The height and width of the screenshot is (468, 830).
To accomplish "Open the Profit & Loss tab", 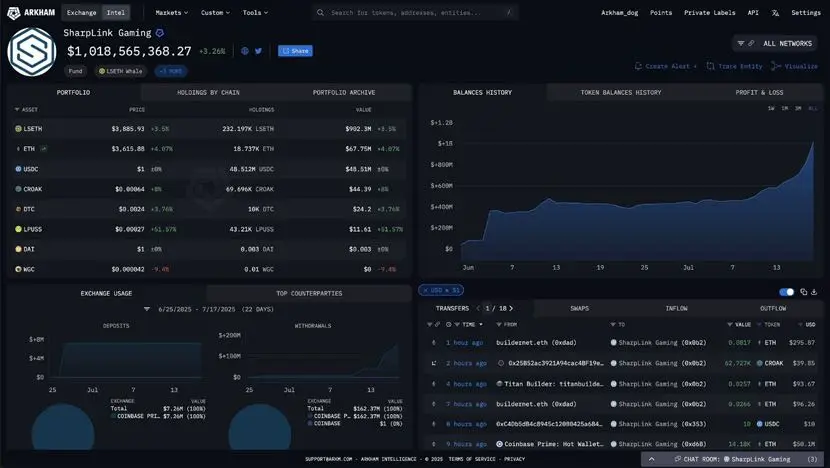I will 759,93.
